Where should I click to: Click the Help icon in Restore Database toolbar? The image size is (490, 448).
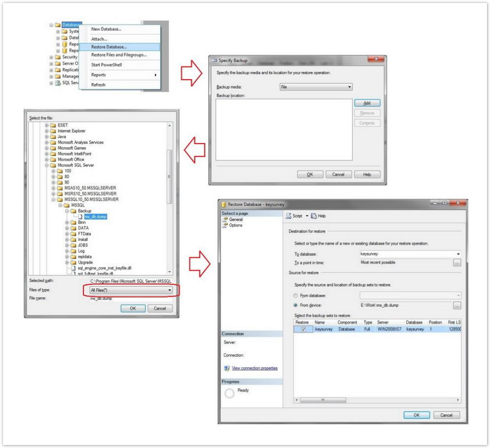pos(313,216)
